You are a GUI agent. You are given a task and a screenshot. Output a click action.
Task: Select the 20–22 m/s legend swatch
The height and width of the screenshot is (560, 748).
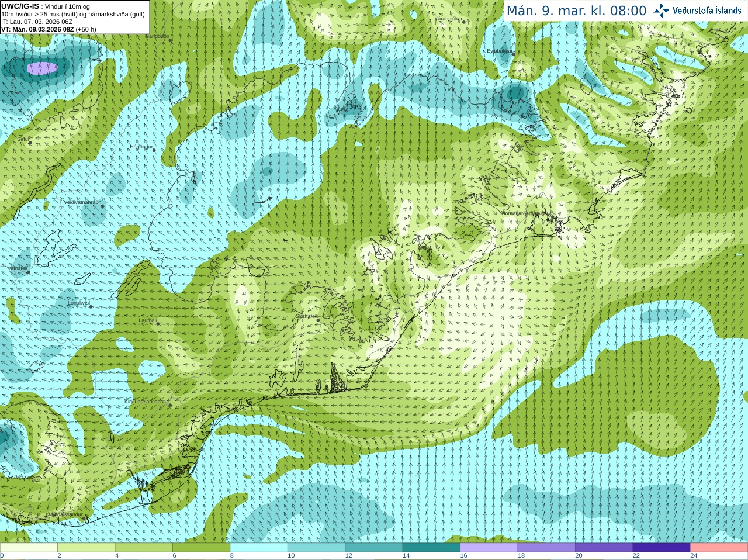pos(604,548)
